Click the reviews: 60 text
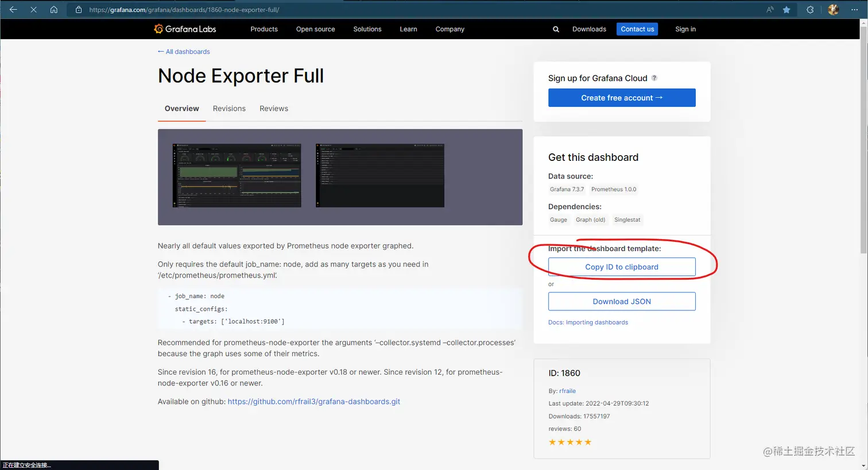The height and width of the screenshot is (470, 868). (565, 429)
